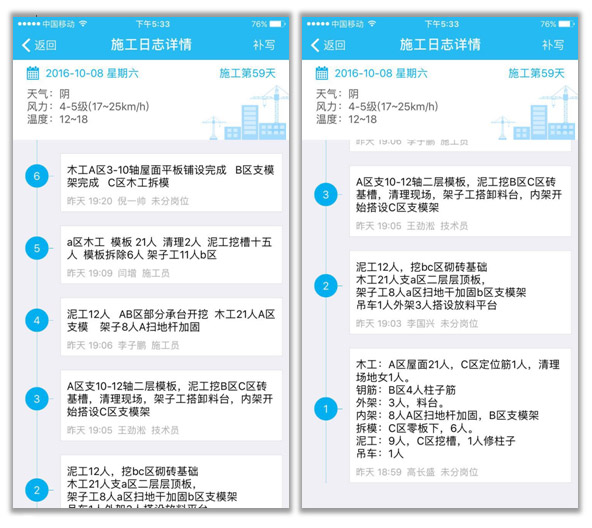
Task: Select timeline marker 1 in right screen
Action: click(x=325, y=409)
